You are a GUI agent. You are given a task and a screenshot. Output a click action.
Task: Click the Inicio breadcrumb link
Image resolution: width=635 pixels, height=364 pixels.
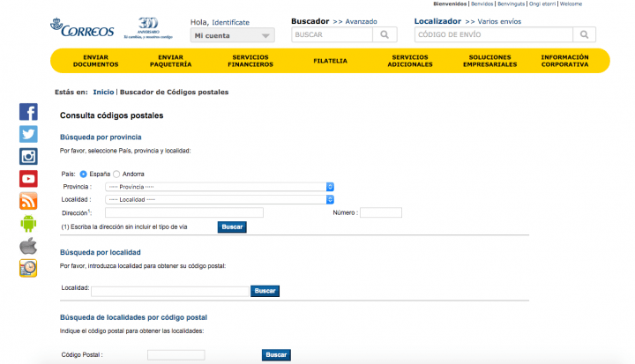point(103,92)
